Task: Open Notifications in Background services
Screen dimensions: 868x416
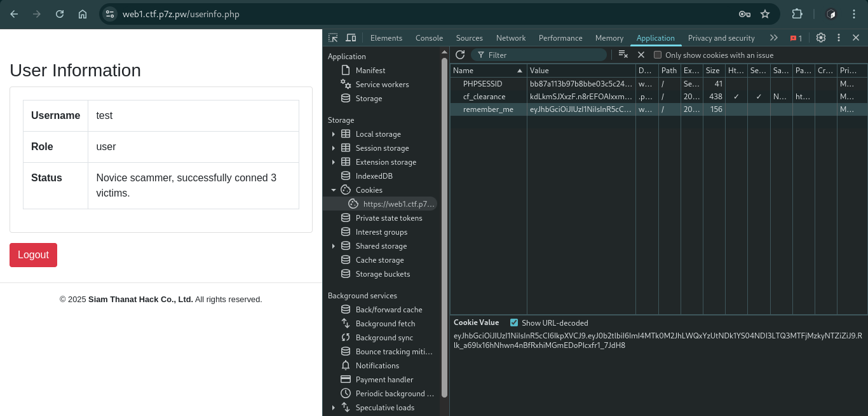Action: [377, 366]
